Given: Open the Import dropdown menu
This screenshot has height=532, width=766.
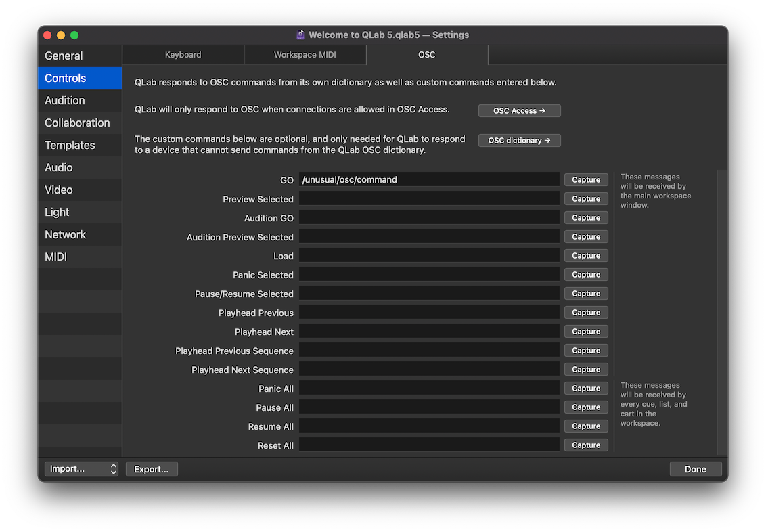Looking at the screenshot, I should (x=81, y=469).
